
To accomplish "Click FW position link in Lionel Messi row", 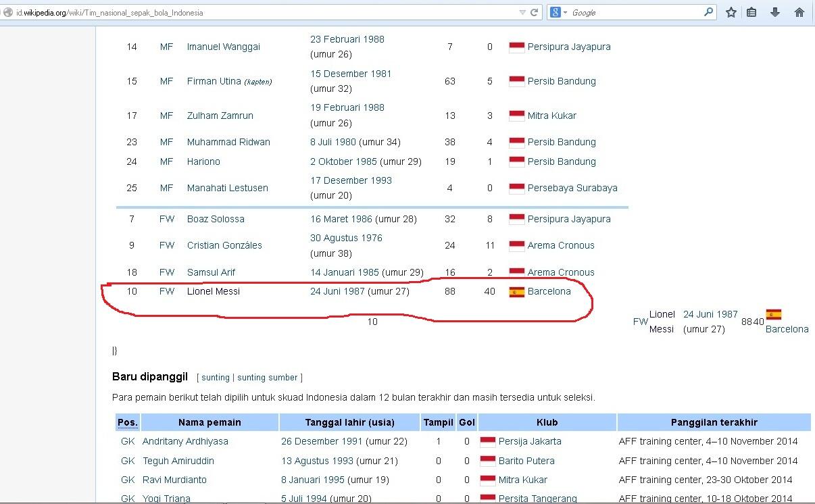I will [167, 291].
